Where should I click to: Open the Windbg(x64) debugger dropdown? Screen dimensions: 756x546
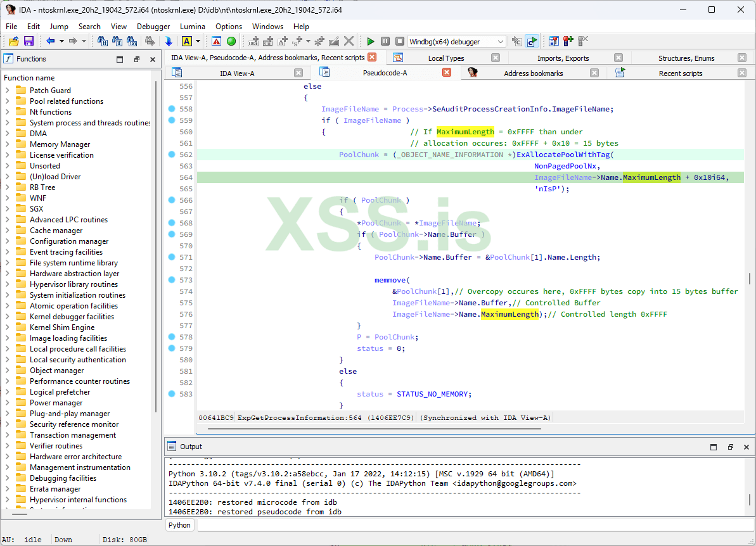point(500,42)
